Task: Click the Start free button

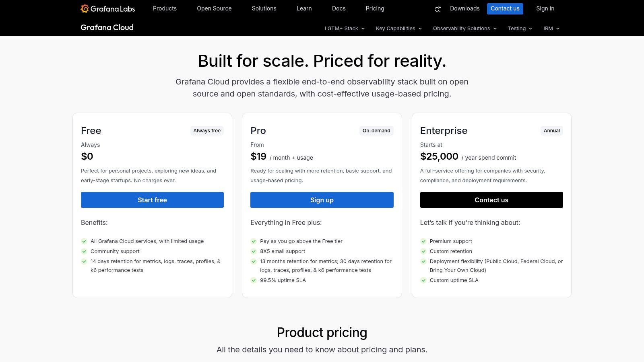Action: 152,200
